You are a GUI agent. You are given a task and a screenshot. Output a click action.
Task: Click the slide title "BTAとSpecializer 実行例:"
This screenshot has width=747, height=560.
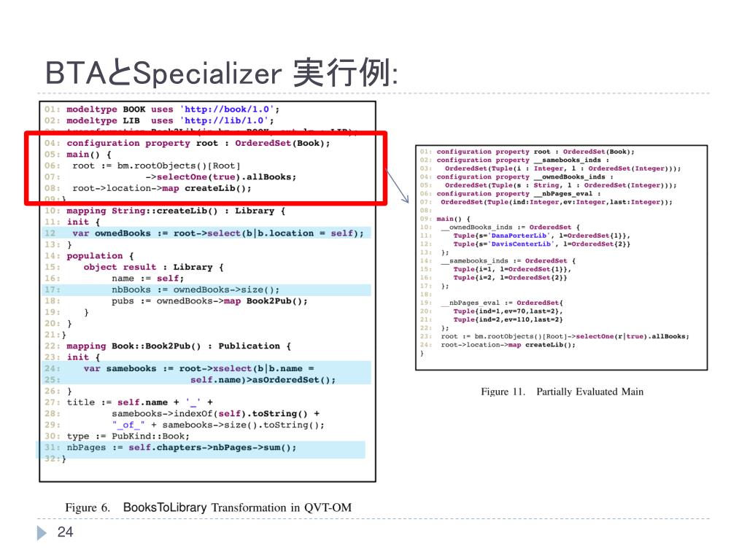coord(221,73)
